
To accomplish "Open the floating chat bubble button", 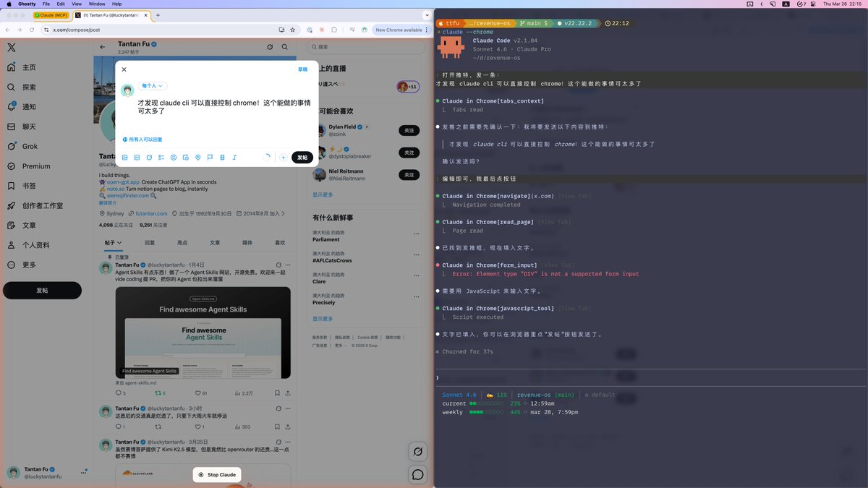I will (x=417, y=475).
